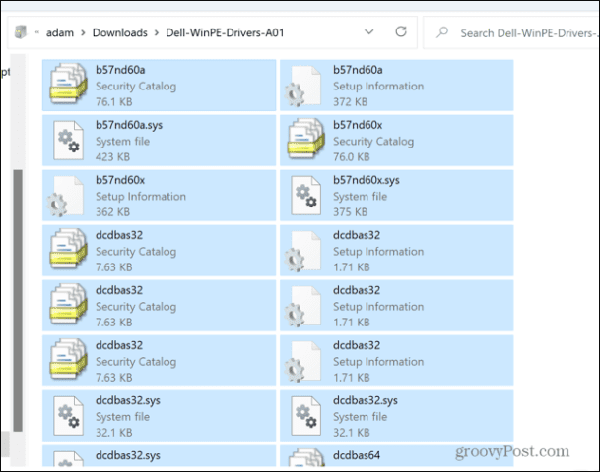Refresh the Dell-WinPE-Drivers-A01 folder view
Screen dimensions: 600x472
401,32
